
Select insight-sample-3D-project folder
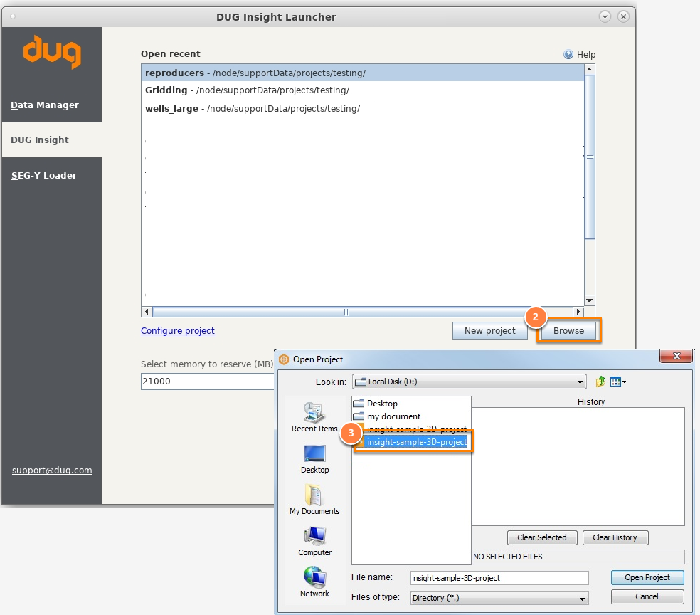417,442
